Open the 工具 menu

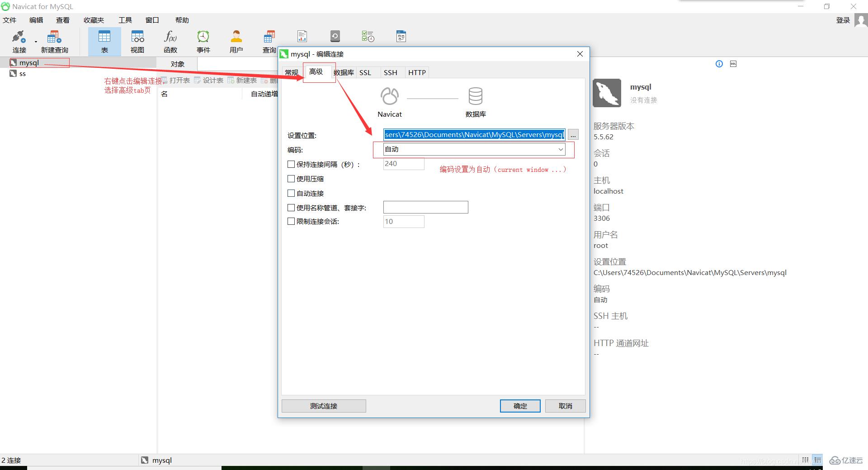click(x=125, y=20)
